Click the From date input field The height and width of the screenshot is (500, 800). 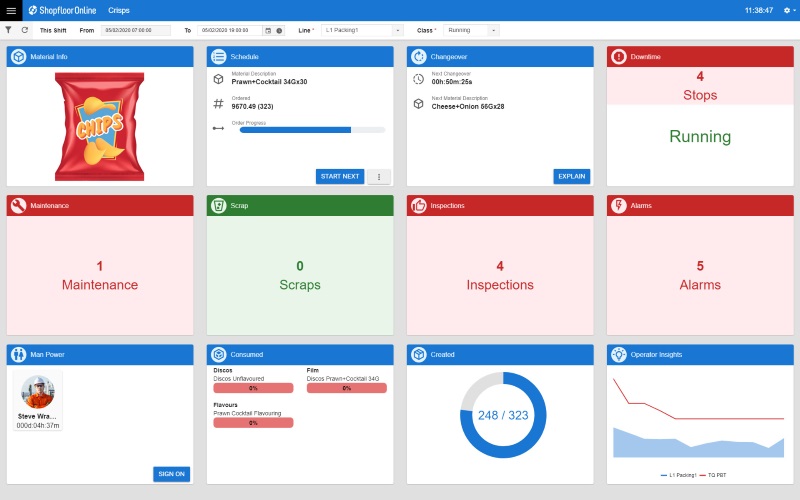(136, 31)
